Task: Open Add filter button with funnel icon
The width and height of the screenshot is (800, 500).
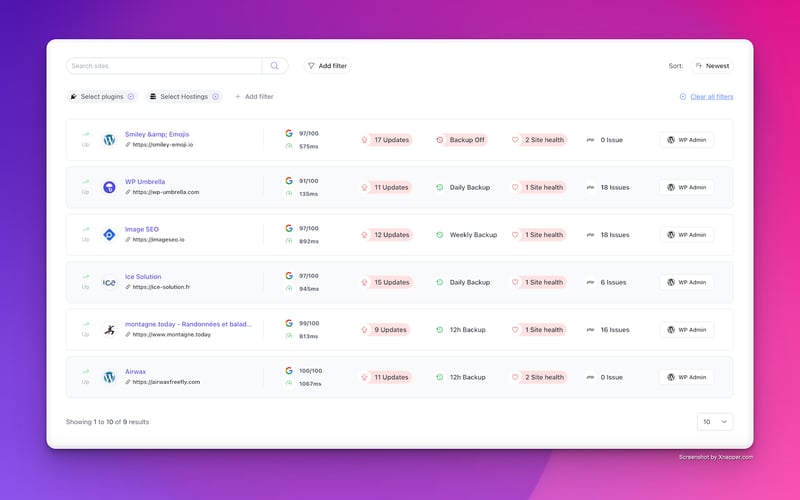Action: tap(327, 66)
